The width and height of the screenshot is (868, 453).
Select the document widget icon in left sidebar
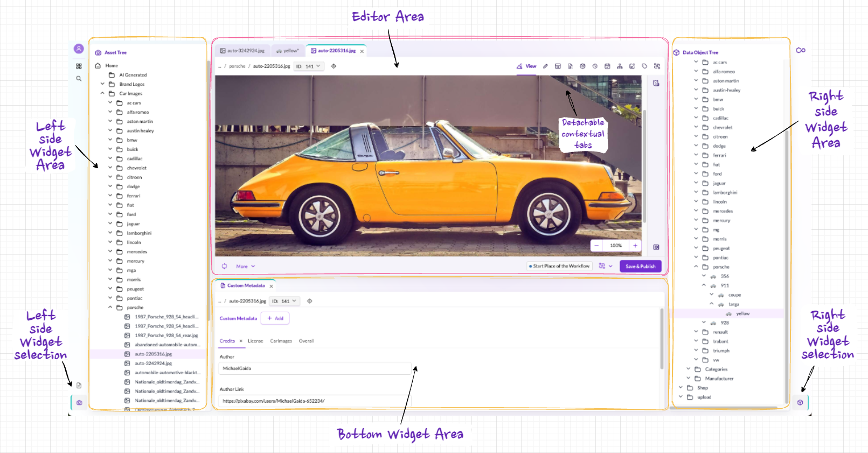click(79, 386)
